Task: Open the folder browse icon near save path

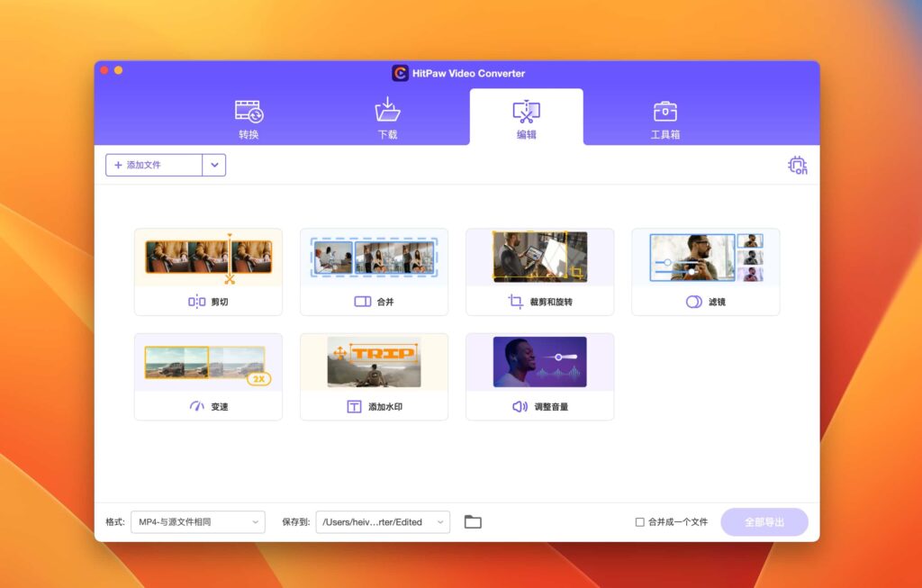Action: click(x=473, y=521)
